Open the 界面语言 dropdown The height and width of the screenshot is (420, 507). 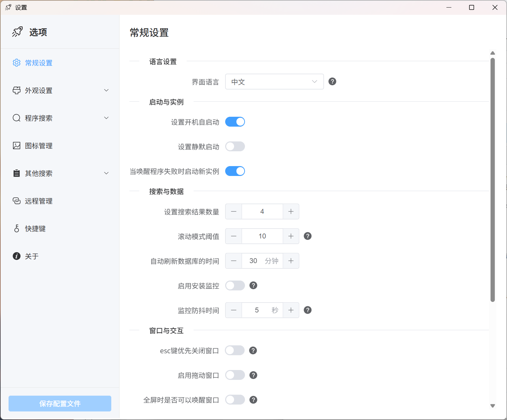274,82
